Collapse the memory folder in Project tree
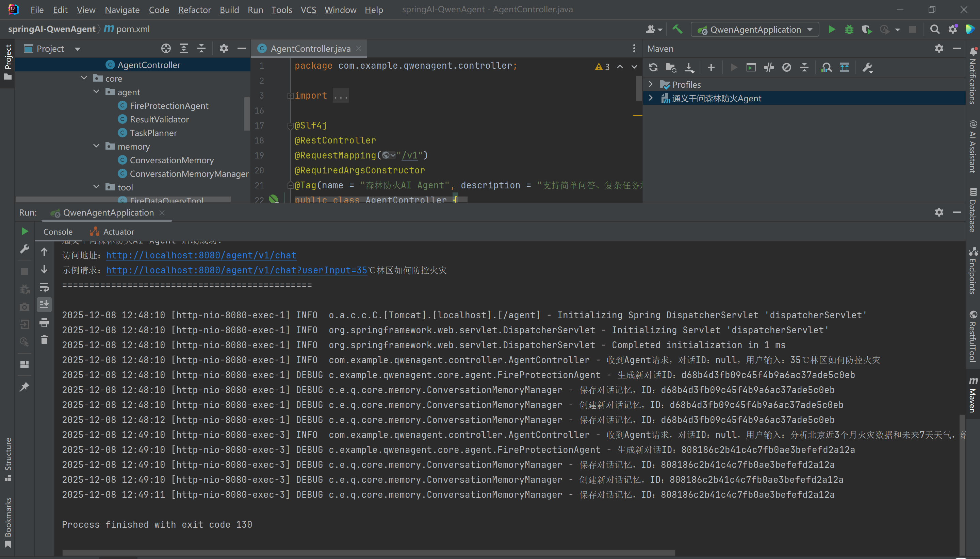The height and width of the screenshot is (559, 980). (x=96, y=146)
